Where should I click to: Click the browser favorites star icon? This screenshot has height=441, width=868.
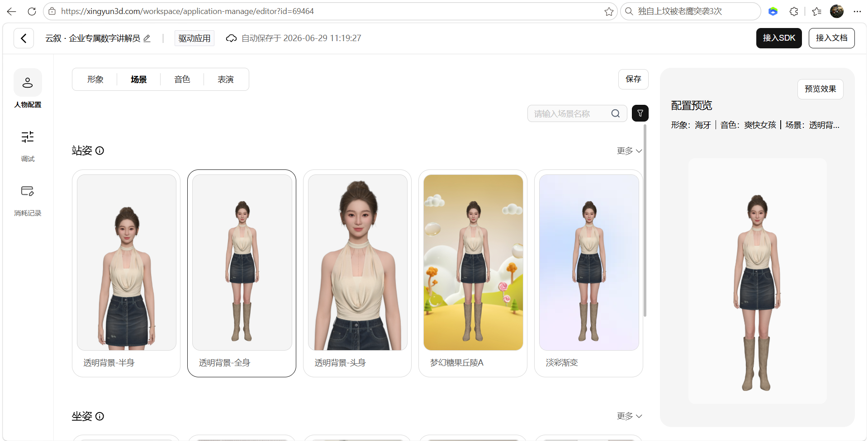pos(609,11)
